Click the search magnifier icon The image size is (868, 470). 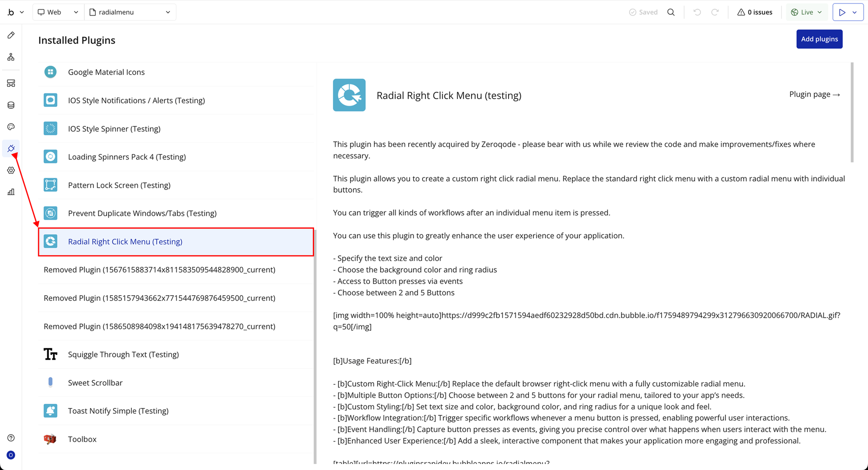click(671, 12)
